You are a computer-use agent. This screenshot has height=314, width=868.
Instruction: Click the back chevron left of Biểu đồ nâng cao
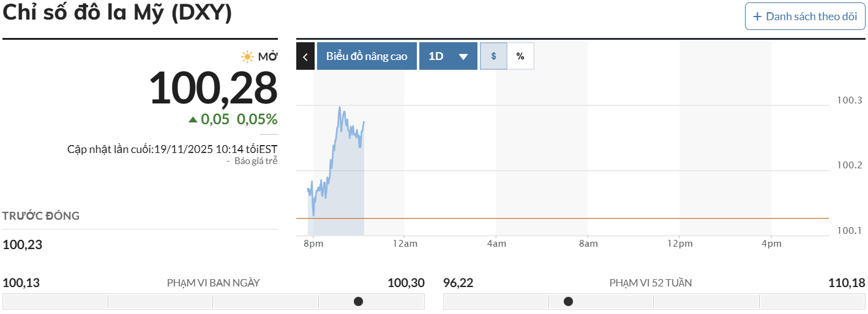pos(305,56)
